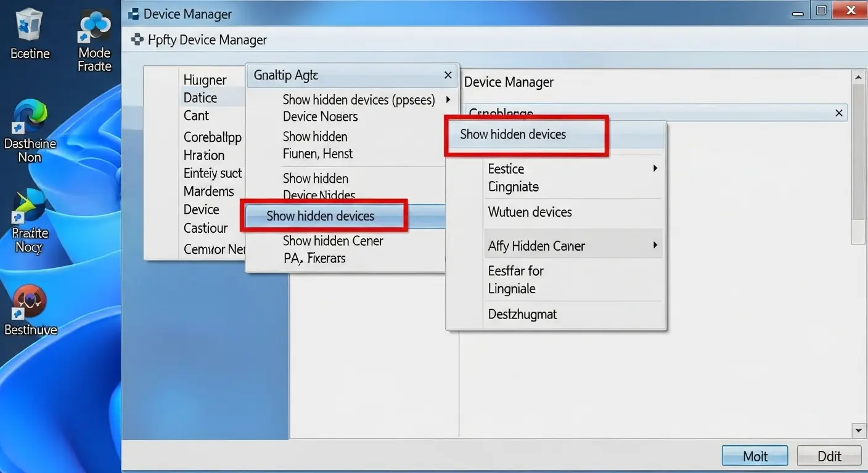Click the Device Manager heading in right pane
Viewport: 868px width, 473px height.
[509, 82]
